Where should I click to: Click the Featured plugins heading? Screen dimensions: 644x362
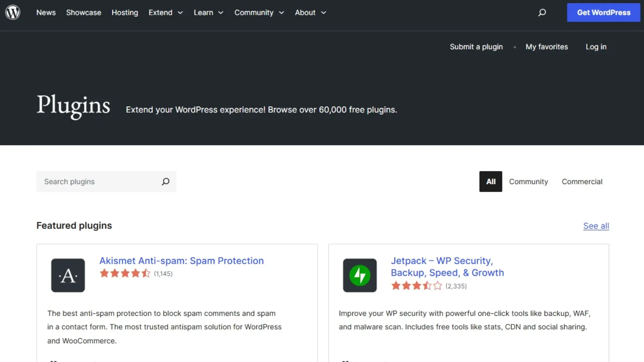pos(74,226)
